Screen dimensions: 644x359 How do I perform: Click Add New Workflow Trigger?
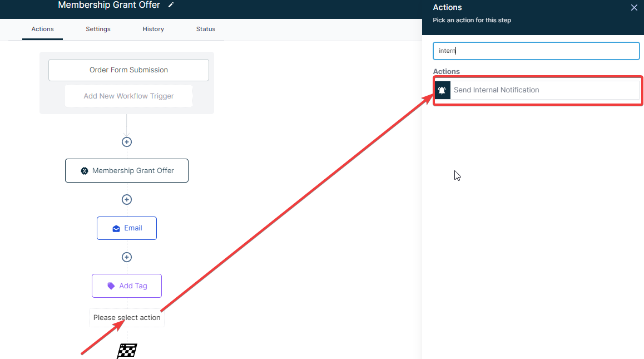coord(128,96)
